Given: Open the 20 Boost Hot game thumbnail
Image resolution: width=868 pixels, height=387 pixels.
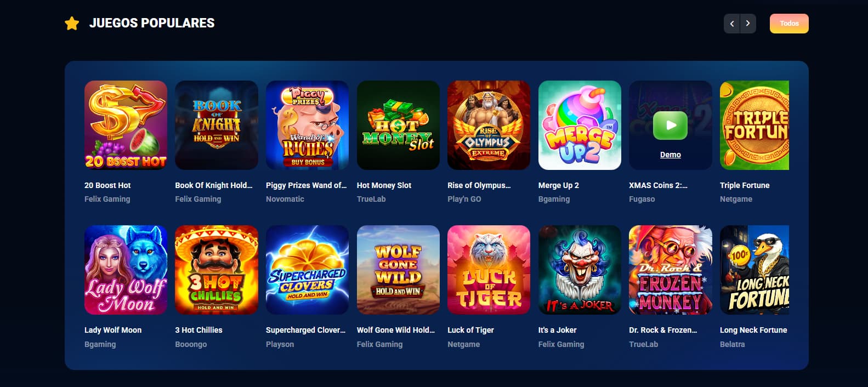Looking at the screenshot, I should click(126, 125).
